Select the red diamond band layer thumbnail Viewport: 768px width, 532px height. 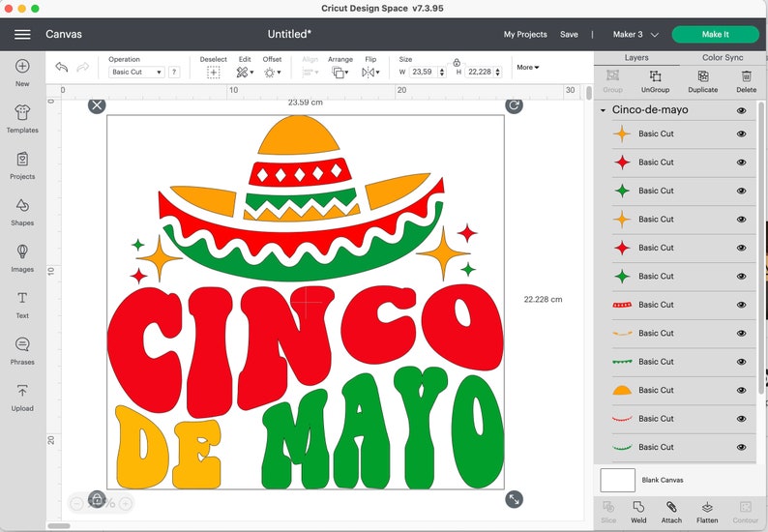point(622,305)
